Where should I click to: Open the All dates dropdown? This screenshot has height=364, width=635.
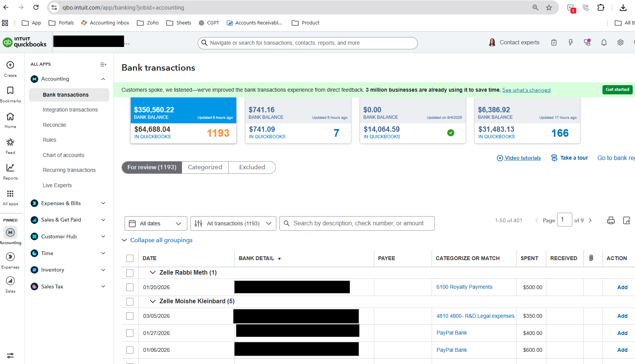pyautogui.click(x=156, y=223)
